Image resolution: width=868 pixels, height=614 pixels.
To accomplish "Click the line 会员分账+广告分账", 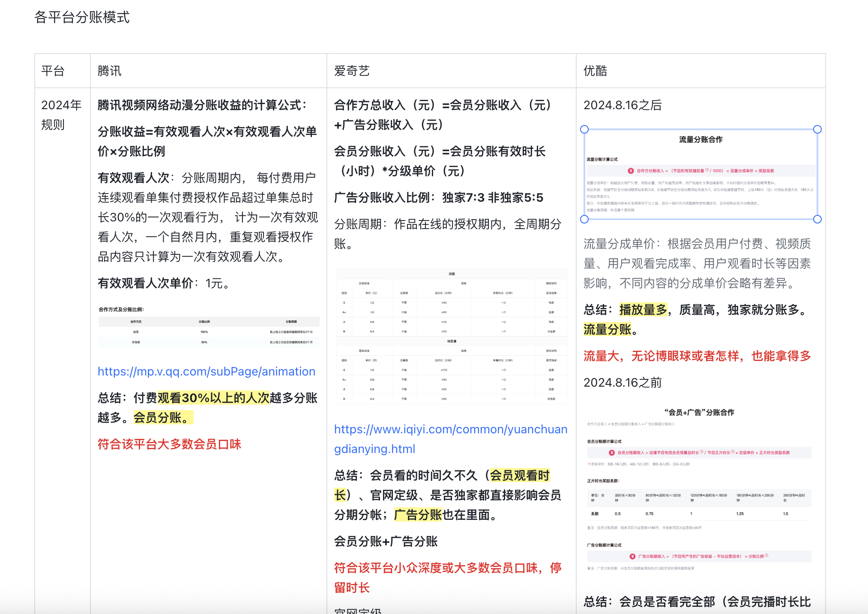I will (x=386, y=541).
